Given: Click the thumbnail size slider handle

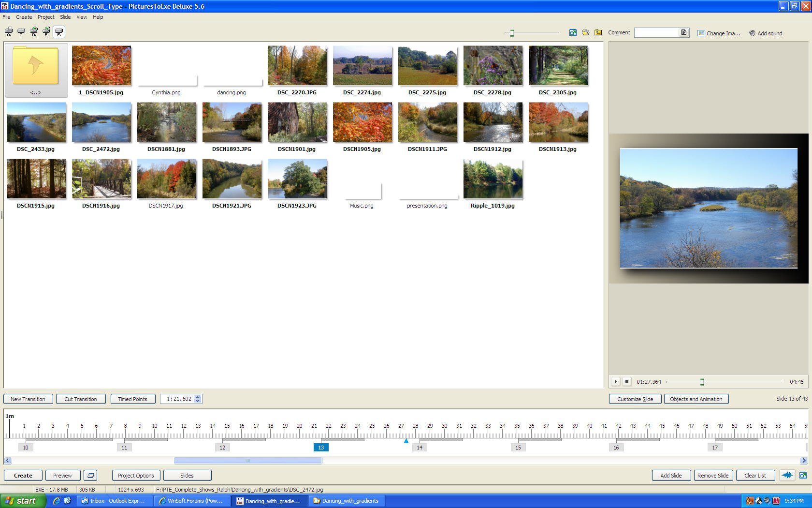Looking at the screenshot, I should 512,33.
